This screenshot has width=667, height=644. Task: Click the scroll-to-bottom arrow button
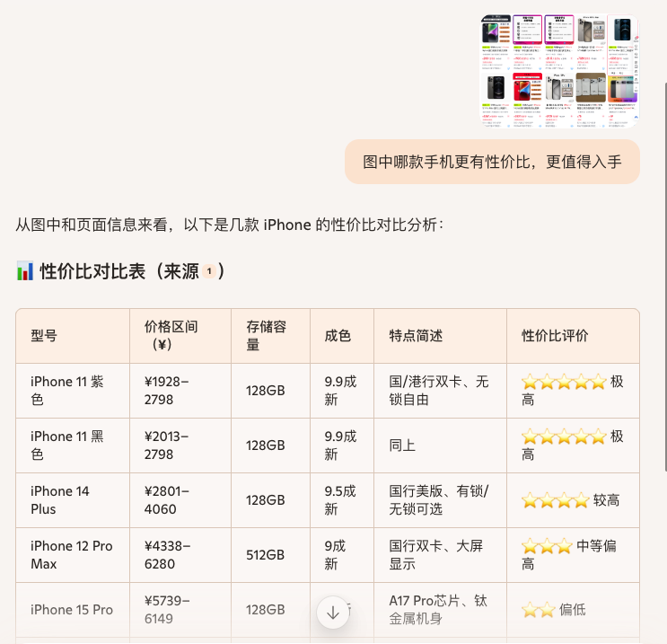tap(333, 613)
